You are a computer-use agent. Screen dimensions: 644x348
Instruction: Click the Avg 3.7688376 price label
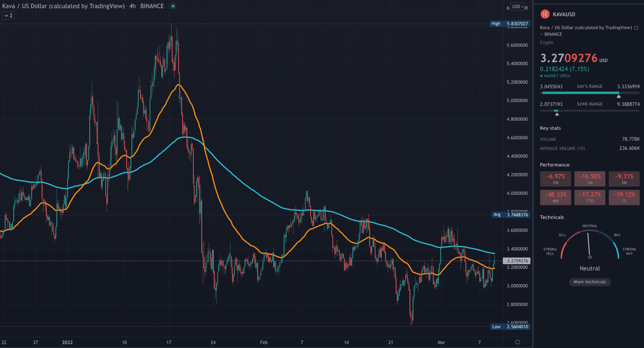[511, 214]
